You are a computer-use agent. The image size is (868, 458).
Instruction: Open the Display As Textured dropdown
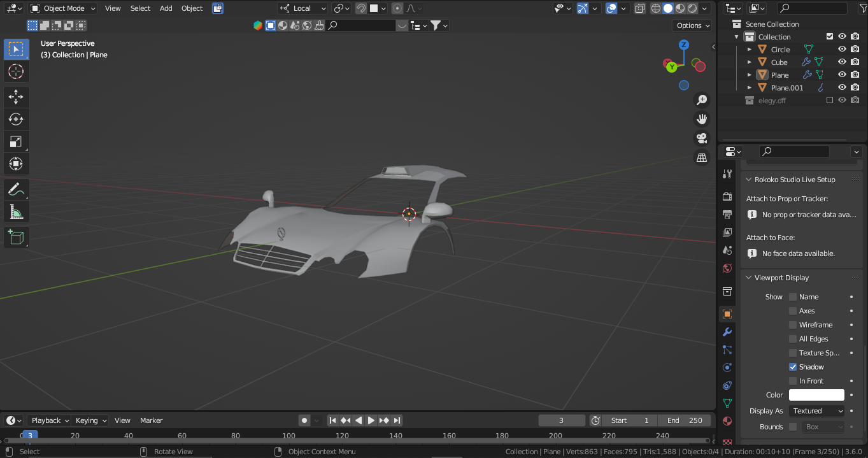816,411
